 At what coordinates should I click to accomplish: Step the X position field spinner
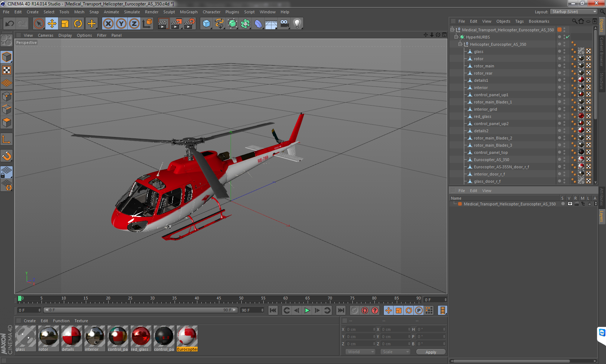tap(374, 329)
